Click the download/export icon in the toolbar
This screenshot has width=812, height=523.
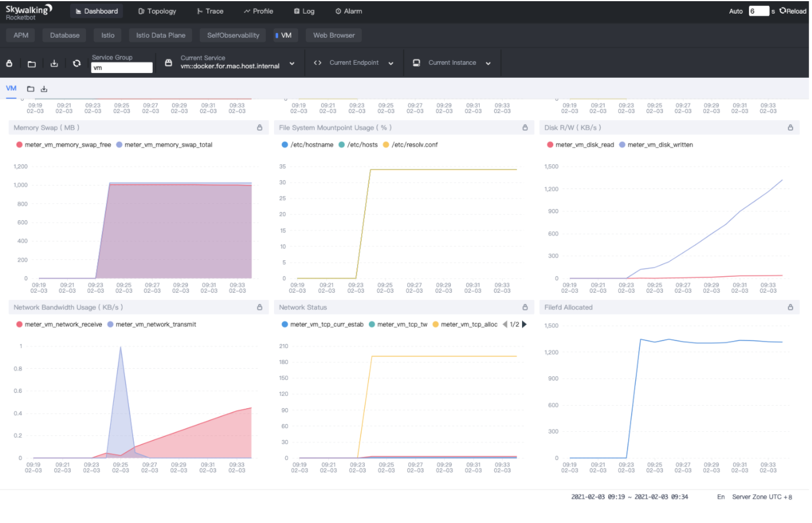[54, 64]
